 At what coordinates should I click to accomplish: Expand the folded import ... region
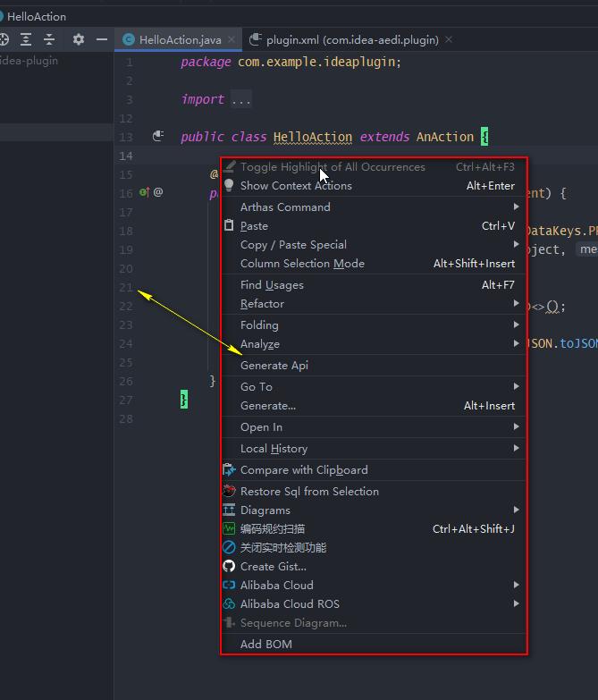click(241, 99)
